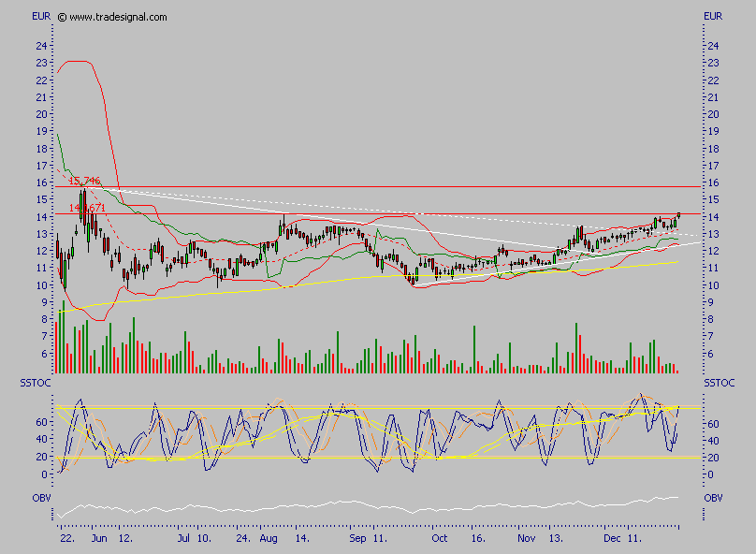This screenshot has height=554, width=756.
Task: Click the red 14,671 price label
Action: coord(87,208)
